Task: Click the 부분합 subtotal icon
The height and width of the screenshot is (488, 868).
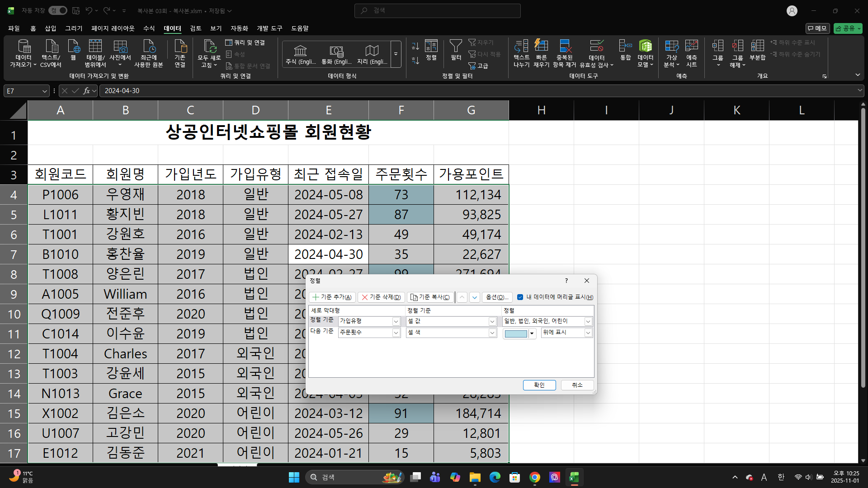Action: [757, 46]
